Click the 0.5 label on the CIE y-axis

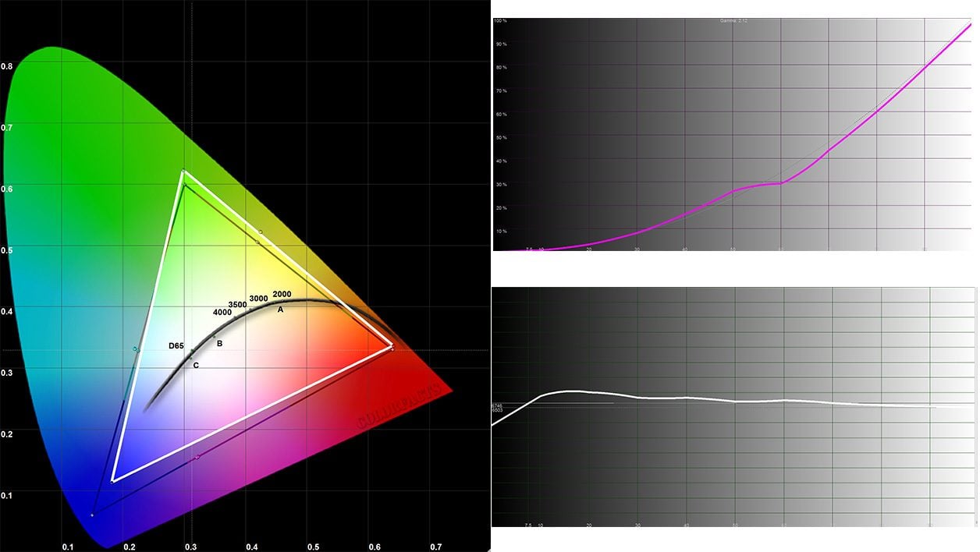6,250
